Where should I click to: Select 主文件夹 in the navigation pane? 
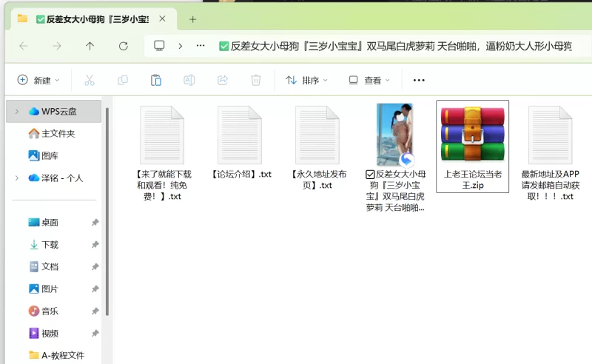tap(58, 134)
